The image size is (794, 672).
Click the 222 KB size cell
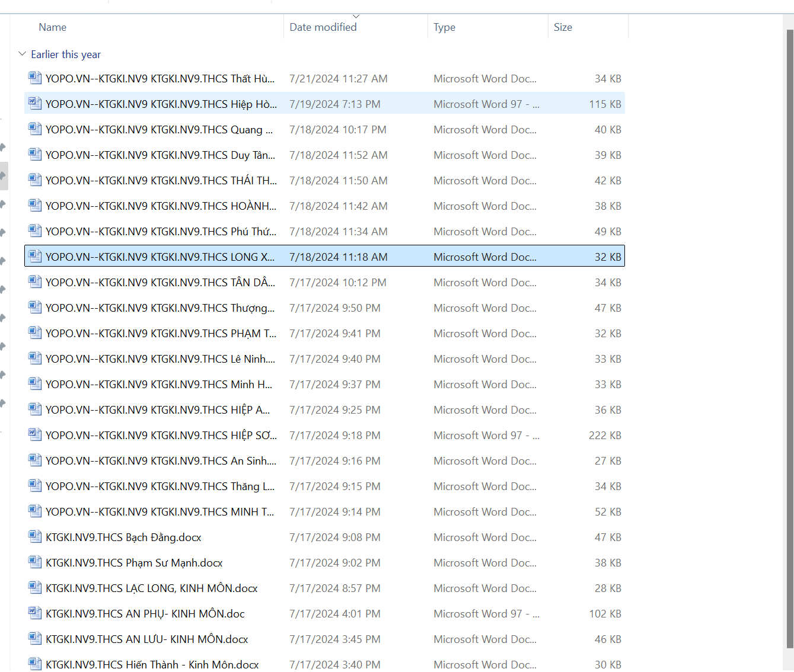tap(605, 436)
